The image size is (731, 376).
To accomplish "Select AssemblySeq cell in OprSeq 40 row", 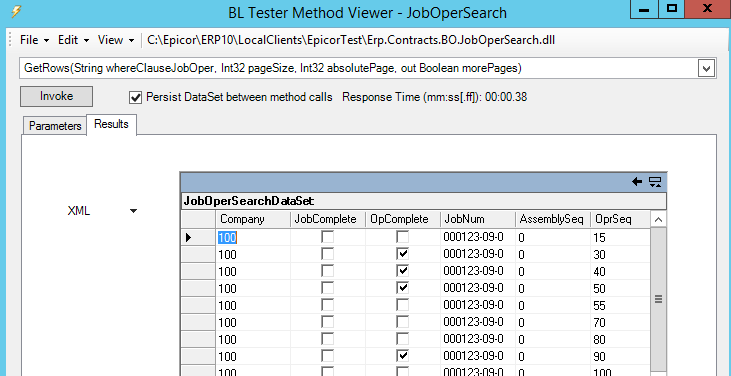I will point(552,271).
